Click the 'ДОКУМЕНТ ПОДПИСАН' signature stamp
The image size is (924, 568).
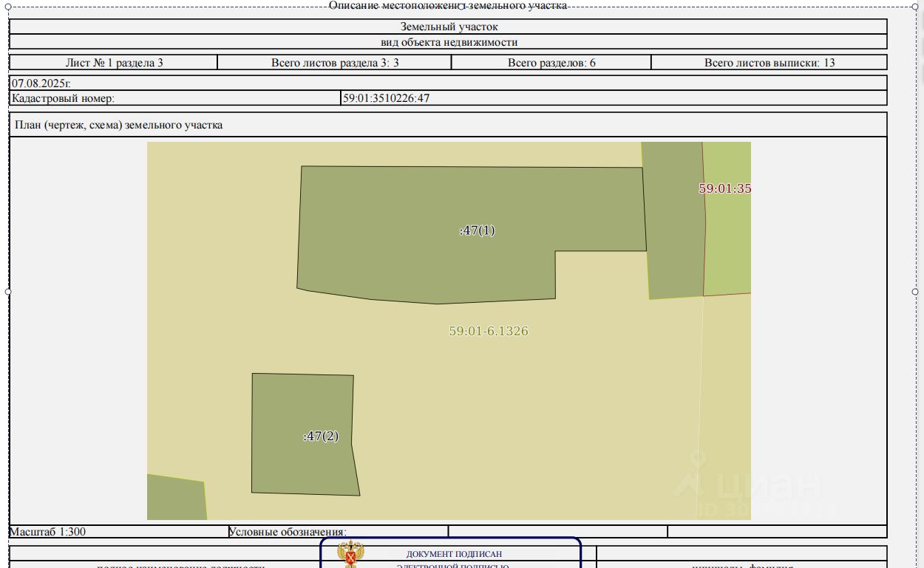click(453, 554)
